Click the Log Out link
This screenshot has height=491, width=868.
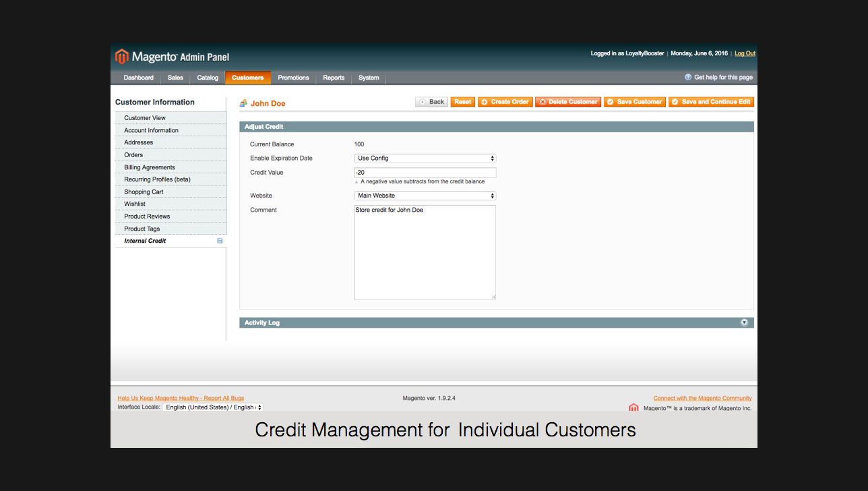[x=745, y=53]
